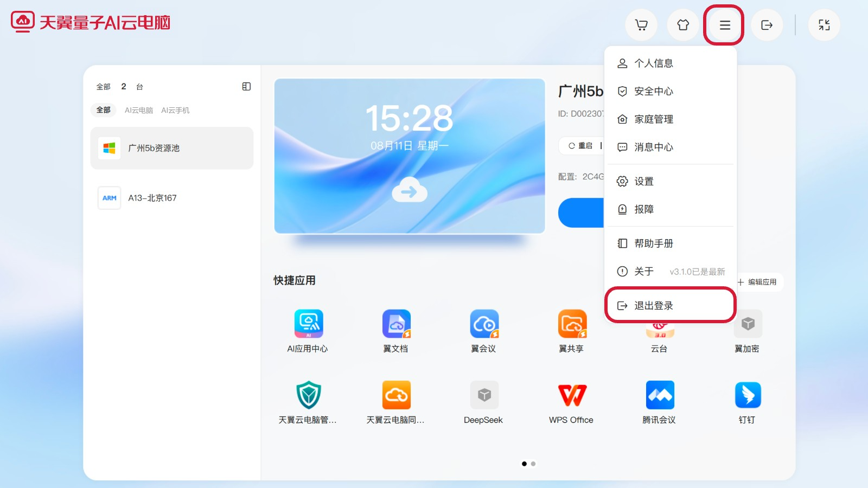Click the 重启 restart button
This screenshot has width=868, height=488.
pos(580,146)
